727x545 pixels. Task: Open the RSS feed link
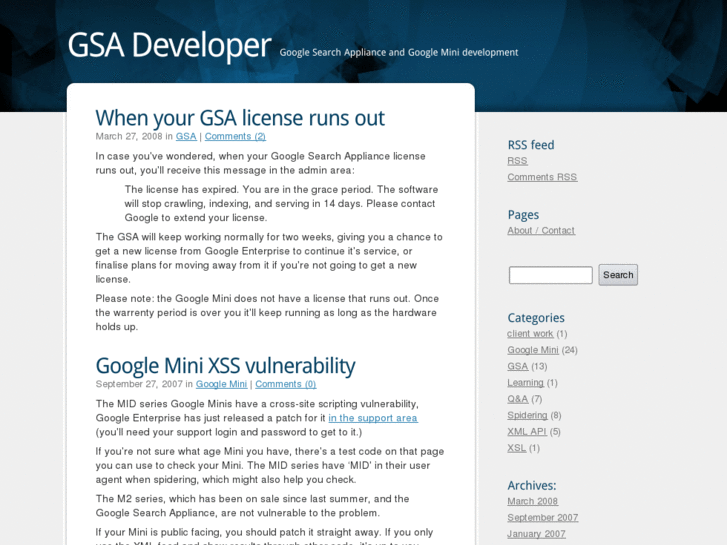coord(517,161)
